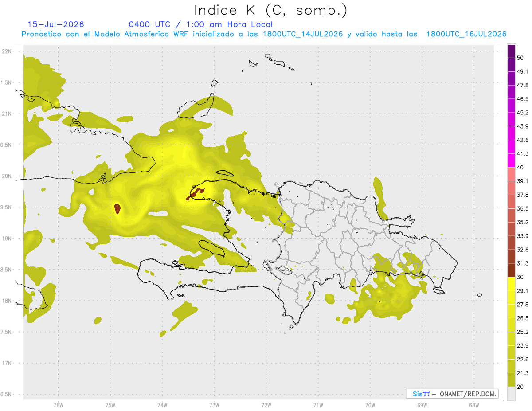Click the colorbar value "49.1"

(522, 71)
